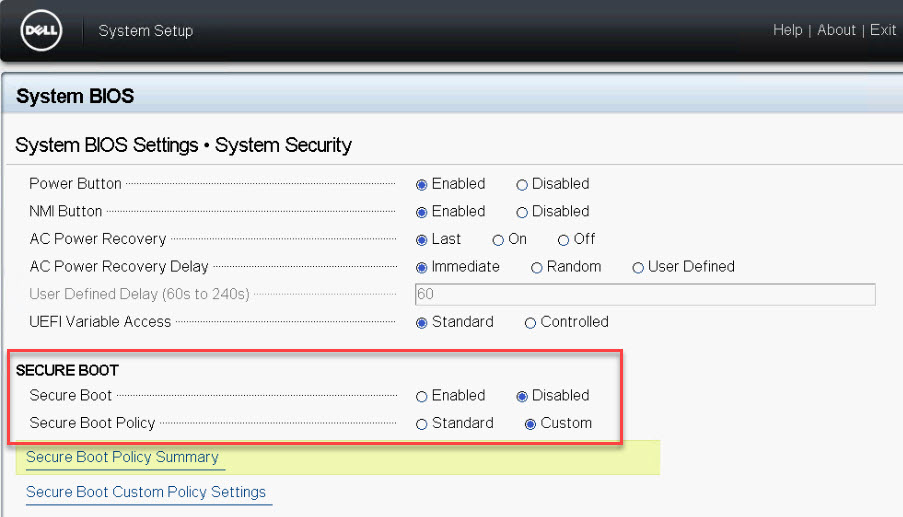This screenshot has height=517, width=903.
Task: Select User Defined recovery delay option
Action: point(638,268)
